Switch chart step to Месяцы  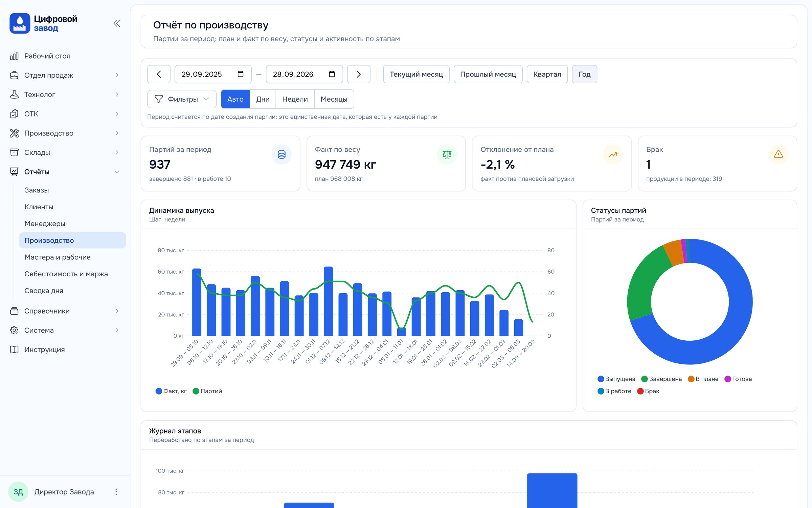[334, 99]
